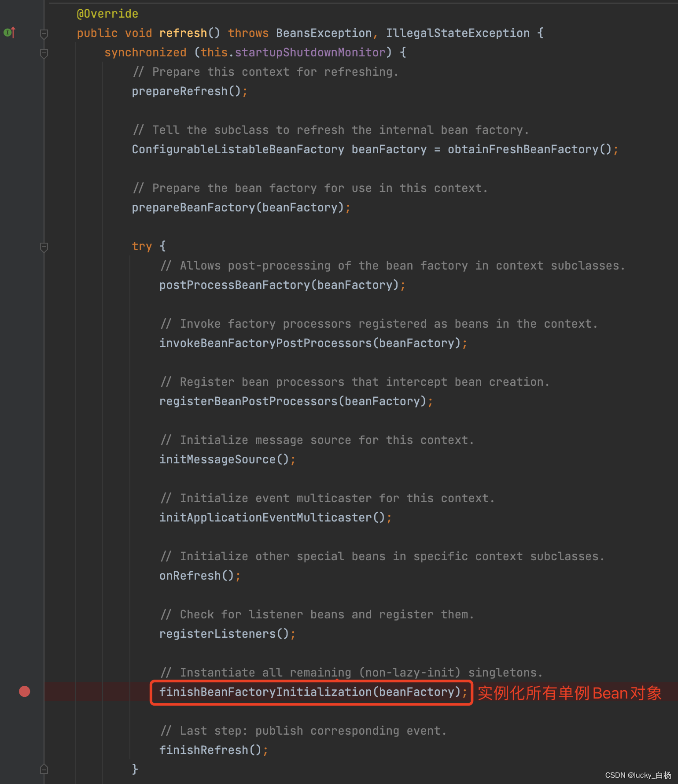Click comment 'Initialize message source for this context'
Screen dimensions: 678x784
click(317, 440)
